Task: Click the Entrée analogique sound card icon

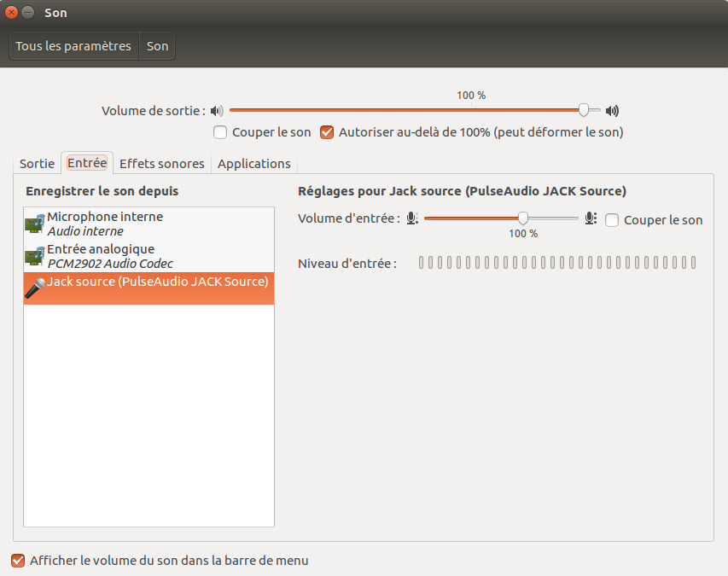Action: coord(35,256)
